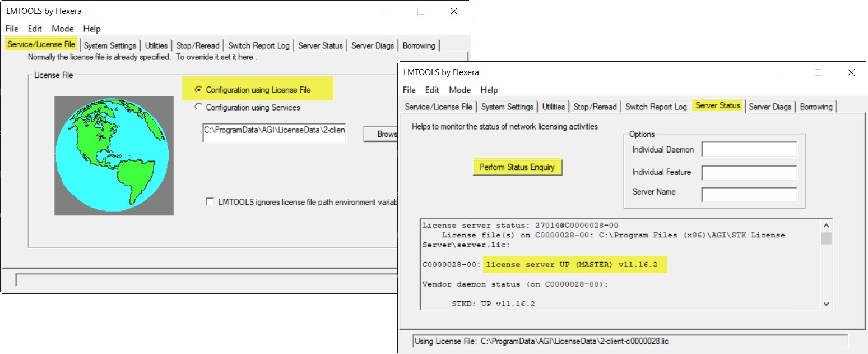Open File menu in front window

click(409, 90)
